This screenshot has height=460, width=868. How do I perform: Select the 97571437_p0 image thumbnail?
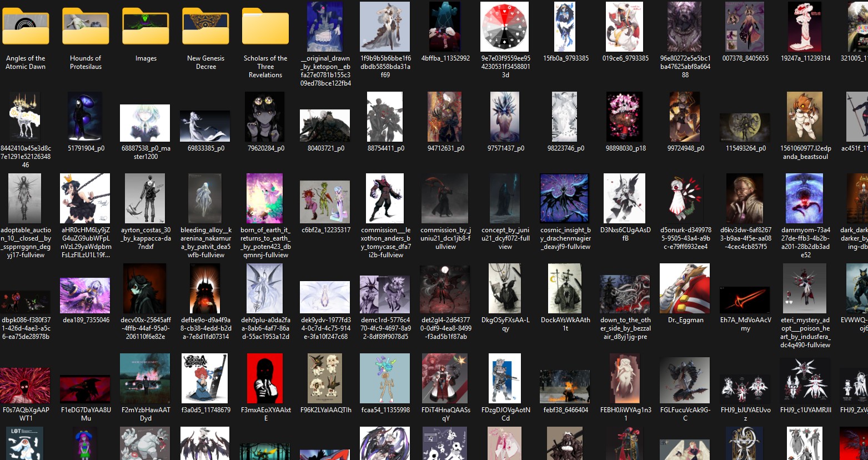(505, 117)
